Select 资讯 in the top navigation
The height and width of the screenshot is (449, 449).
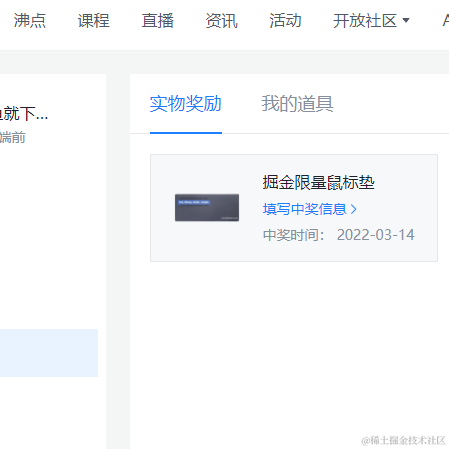pyautogui.click(x=222, y=21)
